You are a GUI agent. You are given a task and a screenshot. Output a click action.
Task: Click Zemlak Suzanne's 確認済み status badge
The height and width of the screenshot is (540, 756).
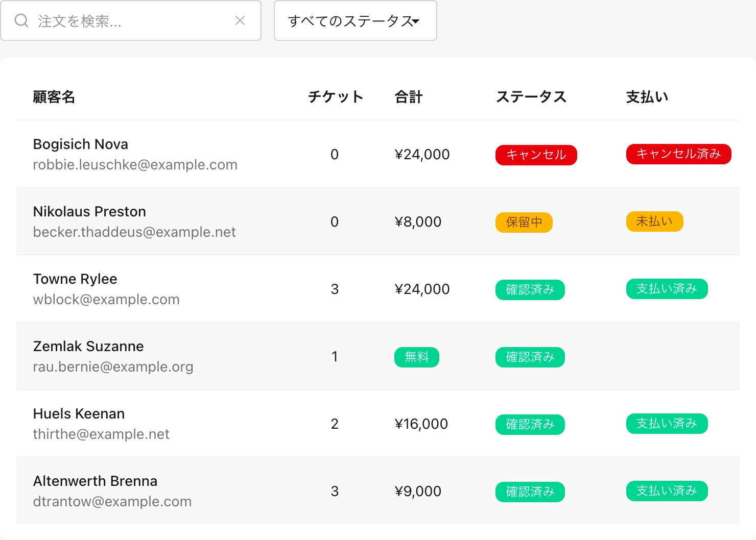click(x=530, y=357)
